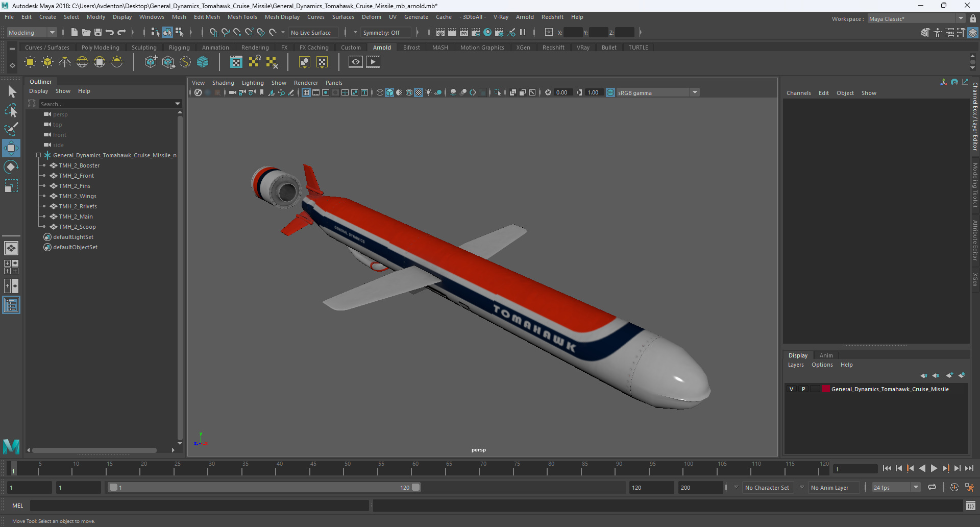Toggle Outliner panel layout icon
The height and width of the screenshot is (527, 980).
(11, 305)
